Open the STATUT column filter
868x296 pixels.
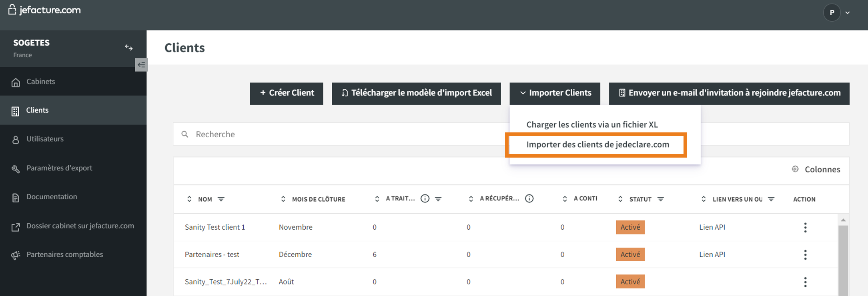661,199
